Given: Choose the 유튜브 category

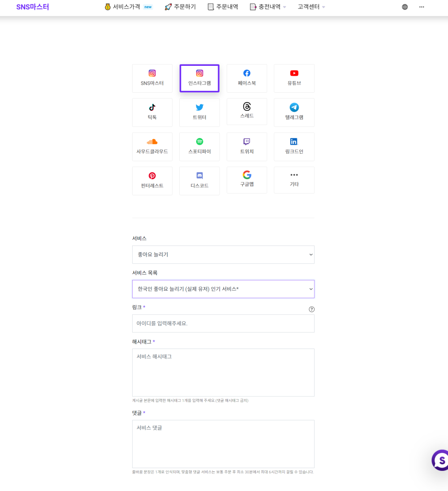Looking at the screenshot, I should pos(294,78).
